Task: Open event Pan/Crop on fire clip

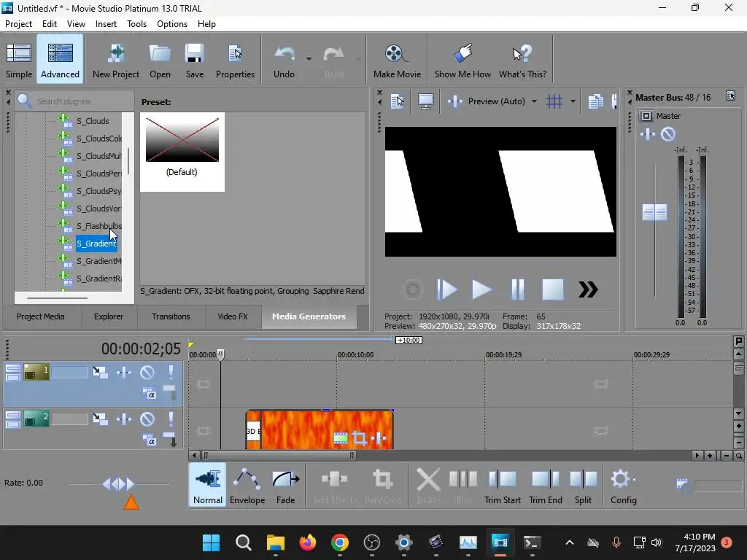Action: point(360,438)
